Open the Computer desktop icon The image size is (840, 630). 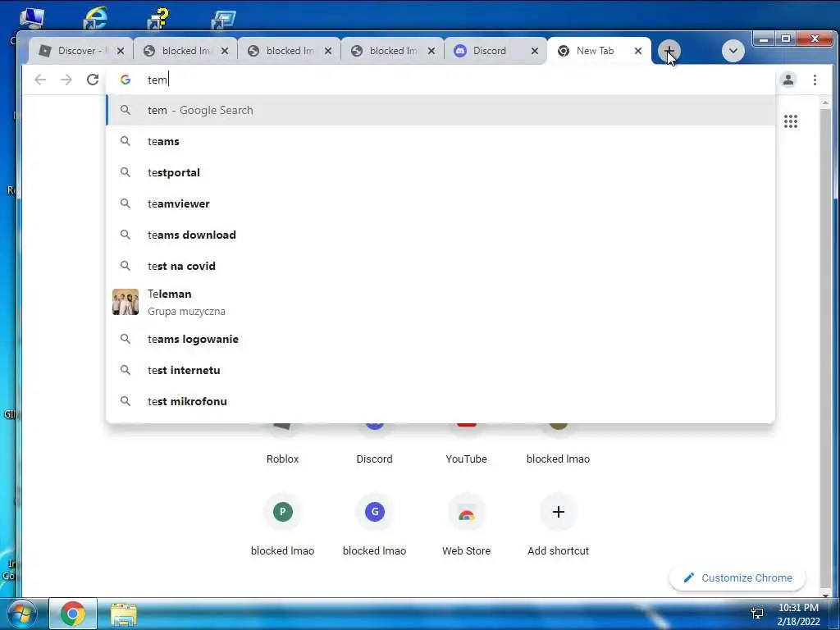click(32, 17)
